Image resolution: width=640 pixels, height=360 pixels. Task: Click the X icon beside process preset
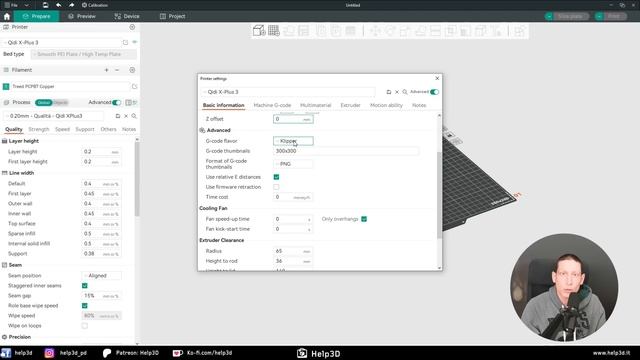tap(126, 116)
